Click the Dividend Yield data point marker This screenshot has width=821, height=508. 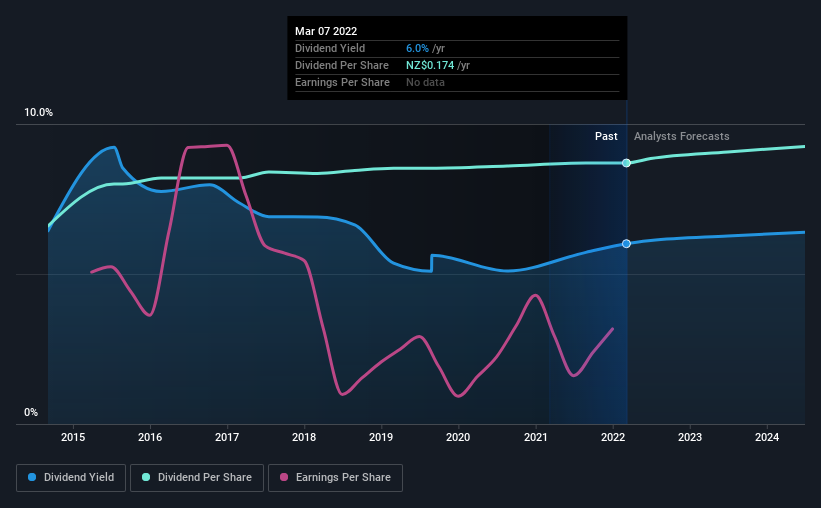click(626, 244)
